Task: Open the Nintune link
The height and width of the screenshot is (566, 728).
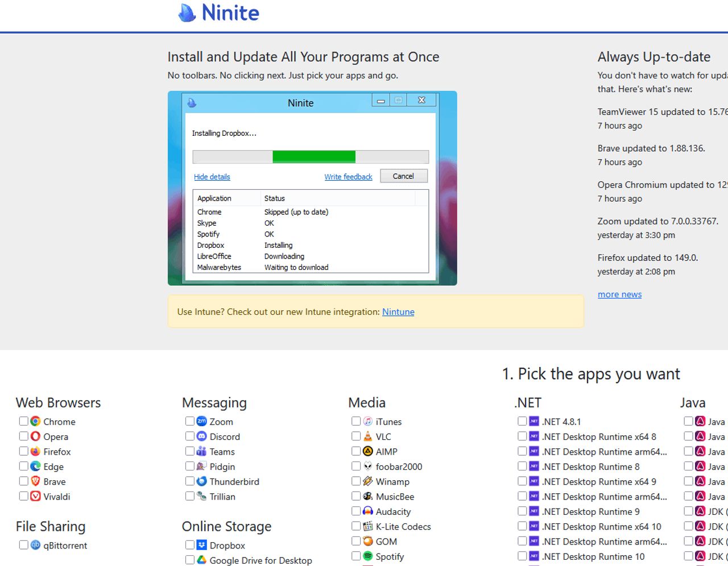Action: click(x=398, y=311)
